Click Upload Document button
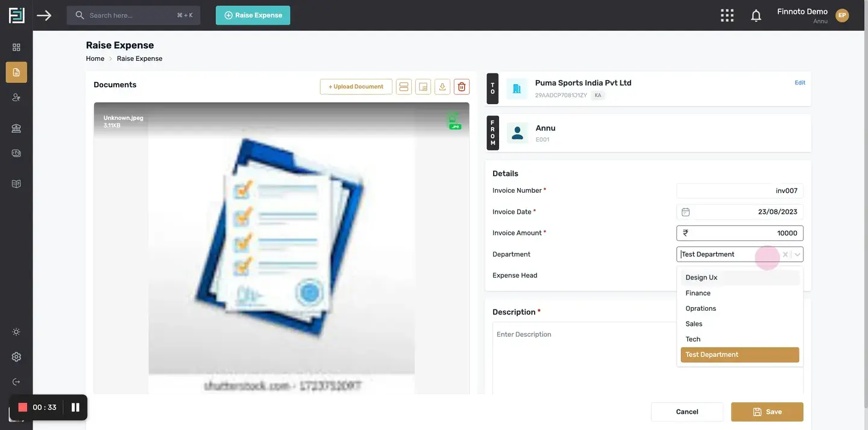The height and width of the screenshot is (430, 868). [x=356, y=87]
